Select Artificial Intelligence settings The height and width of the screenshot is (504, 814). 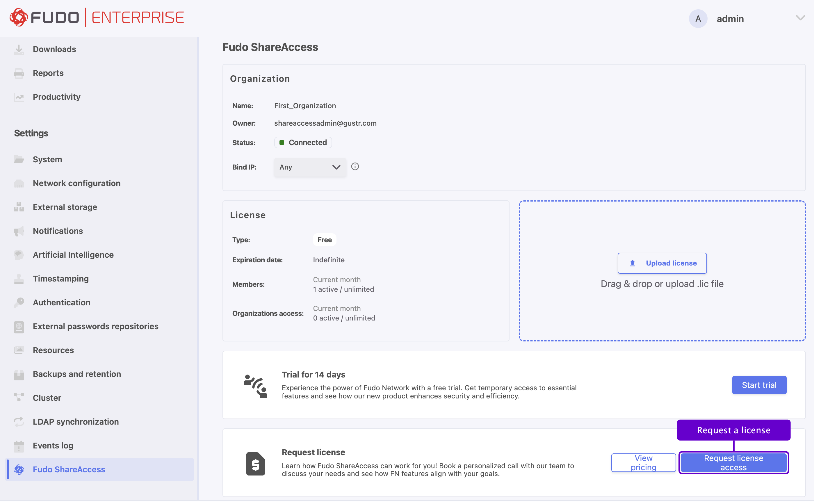click(x=73, y=255)
